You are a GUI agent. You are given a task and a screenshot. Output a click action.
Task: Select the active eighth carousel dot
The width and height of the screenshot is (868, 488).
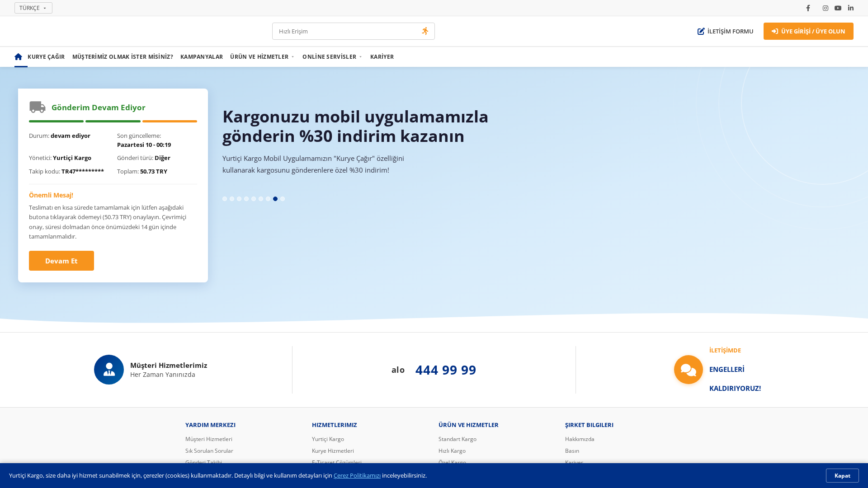coord(275,199)
